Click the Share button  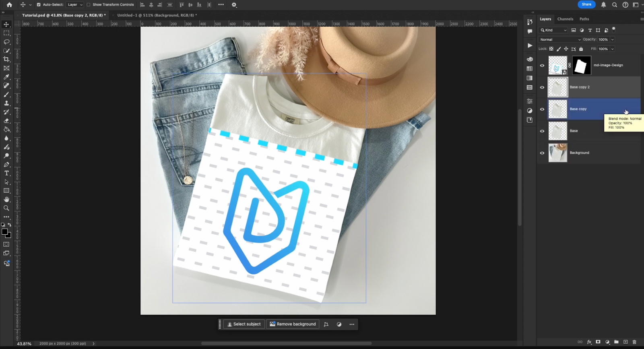586,4
